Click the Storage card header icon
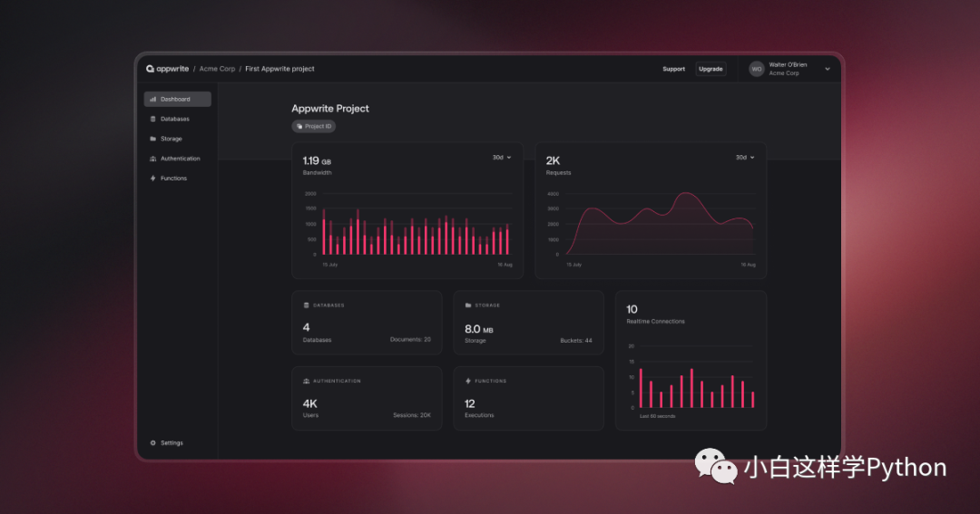This screenshot has width=980, height=514. pyautogui.click(x=468, y=305)
